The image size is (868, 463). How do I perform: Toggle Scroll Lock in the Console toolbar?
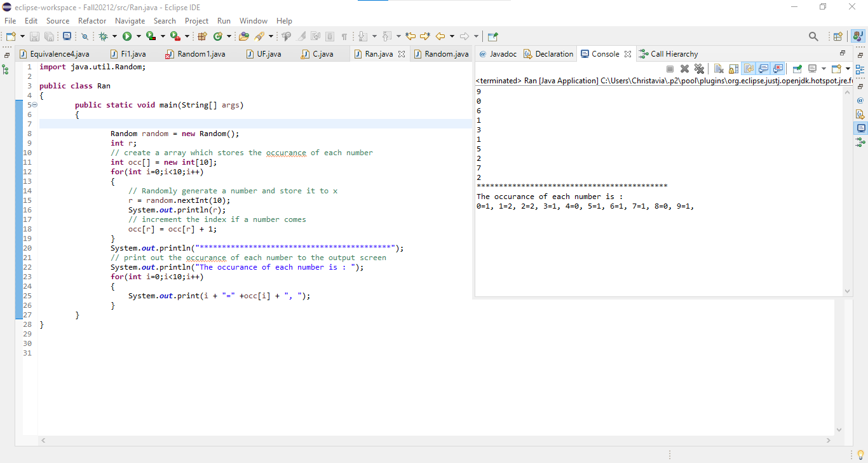tap(733, 68)
